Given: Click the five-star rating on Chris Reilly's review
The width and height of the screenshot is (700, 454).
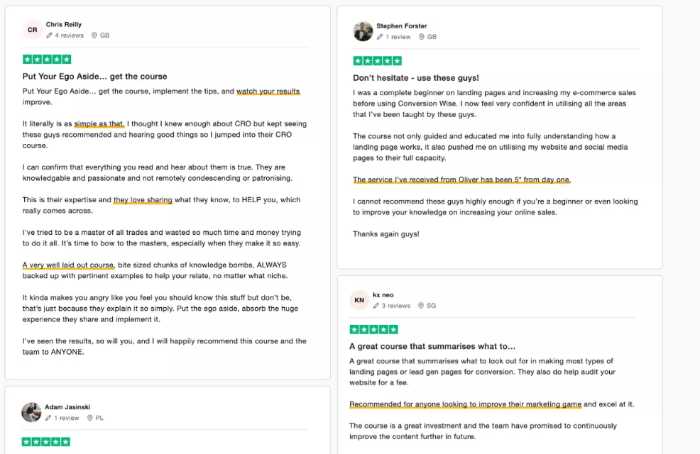Looking at the screenshot, I should click(47, 59).
